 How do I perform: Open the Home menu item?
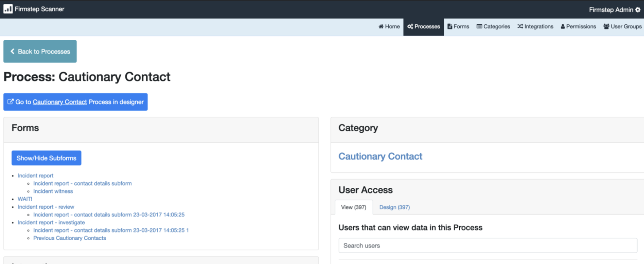click(x=389, y=26)
